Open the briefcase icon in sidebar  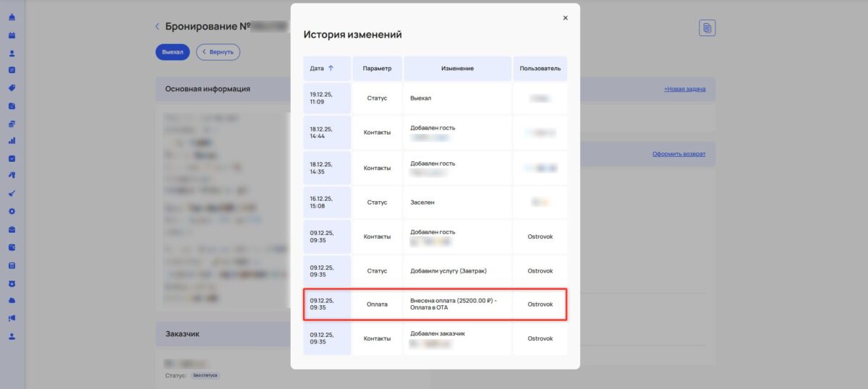[x=12, y=229]
